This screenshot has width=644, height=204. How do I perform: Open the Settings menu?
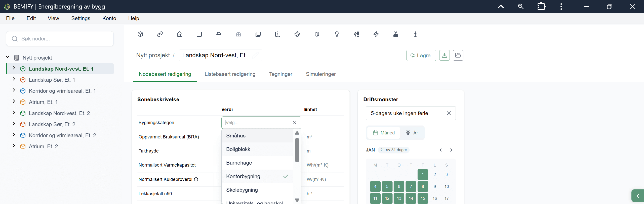pos(81,18)
